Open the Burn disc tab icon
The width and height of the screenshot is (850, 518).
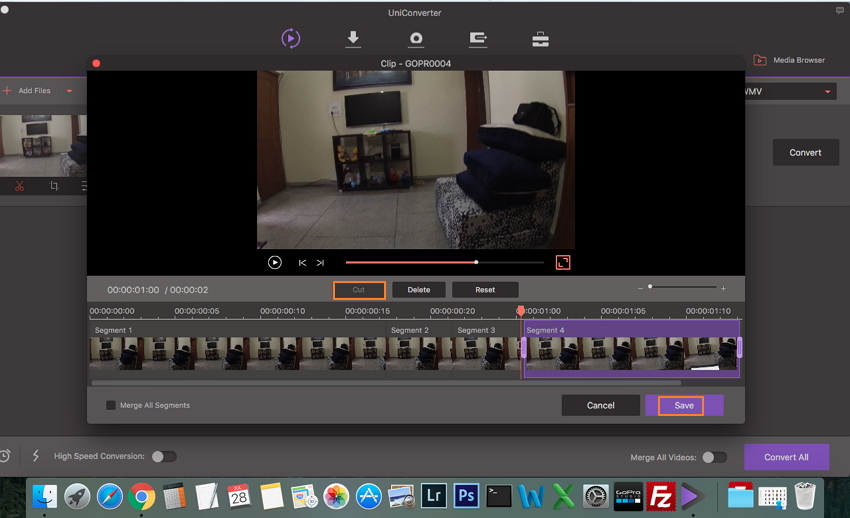point(416,39)
